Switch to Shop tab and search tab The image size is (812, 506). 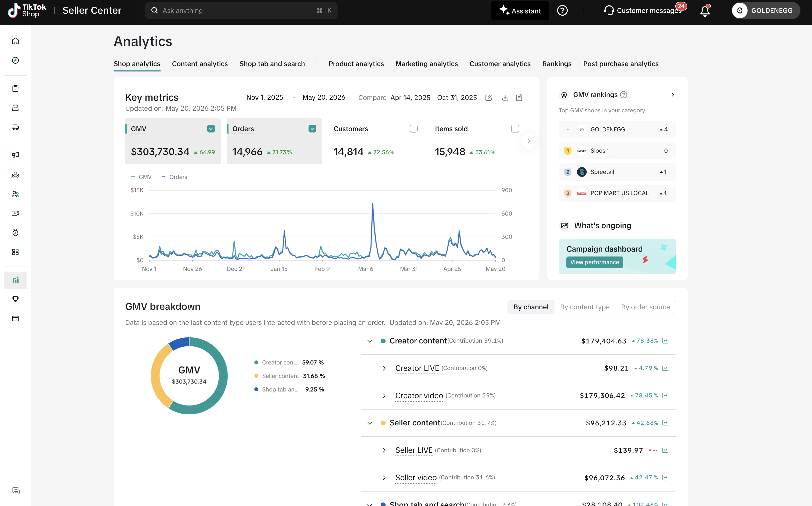pos(272,64)
